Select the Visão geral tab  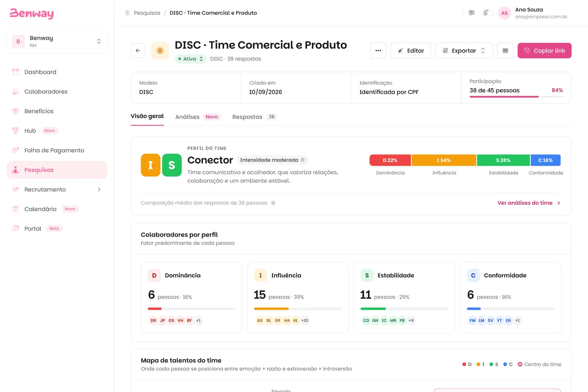tap(147, 116)
